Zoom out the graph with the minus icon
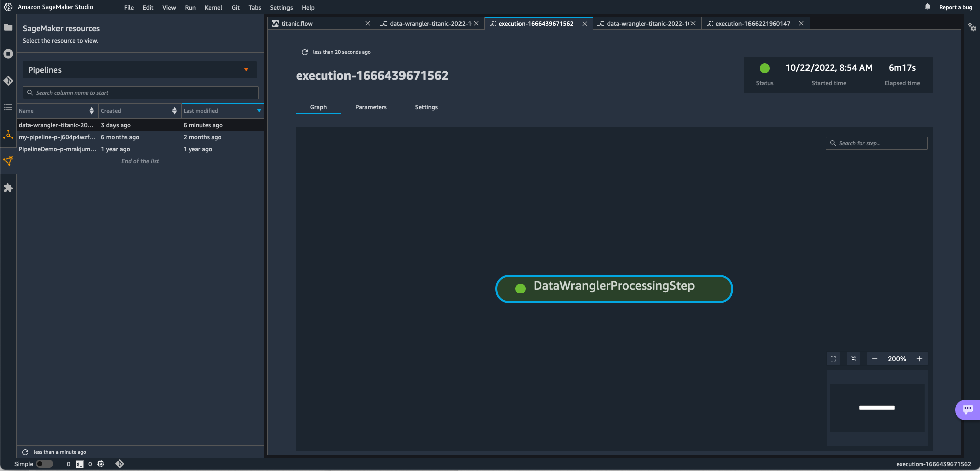 click(875, 359)
